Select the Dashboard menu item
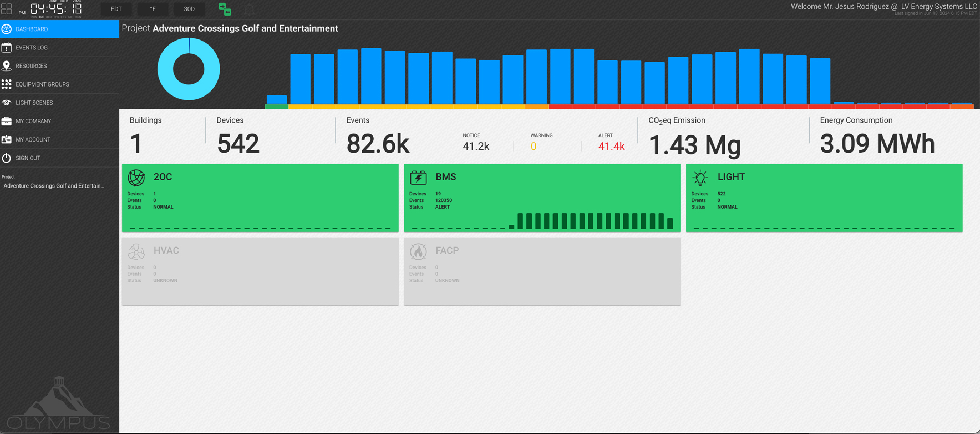The height and width of the screenshot is (434, 980). tap(59, 29)
